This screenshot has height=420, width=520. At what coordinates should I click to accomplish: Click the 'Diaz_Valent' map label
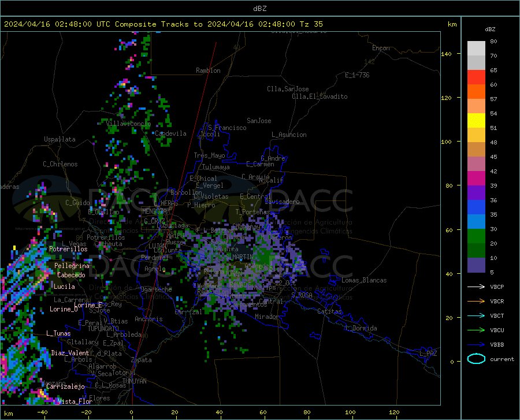(70, 353)
